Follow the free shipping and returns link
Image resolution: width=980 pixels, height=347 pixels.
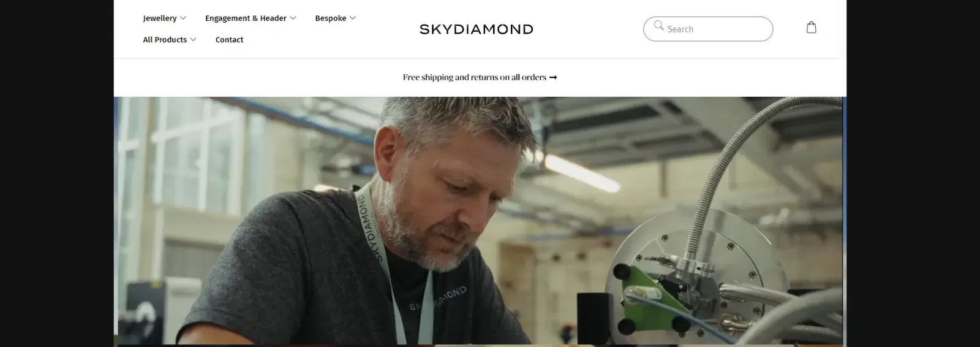click(x=475, y=77)
